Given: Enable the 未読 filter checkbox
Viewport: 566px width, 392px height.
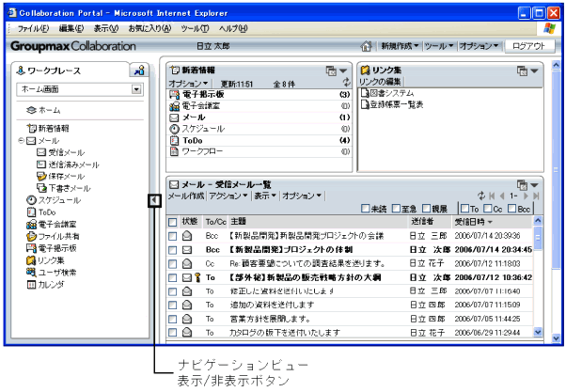Looking at the screenshot, I should 366,209.
